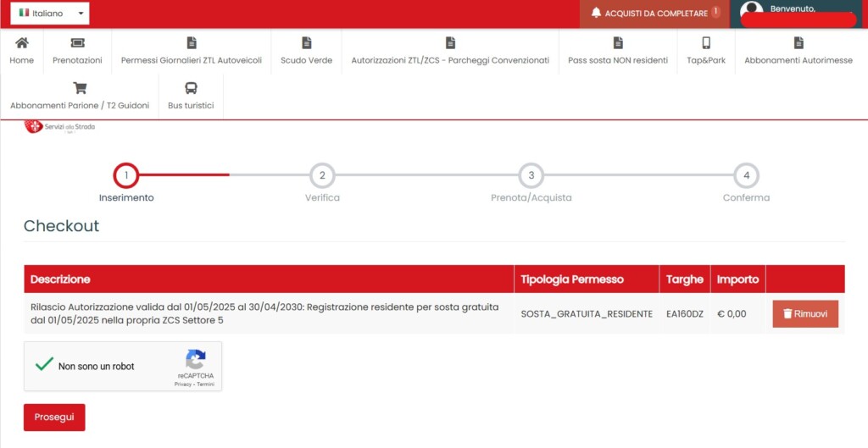Screen dimensions: 868x448
Task: Open reCAPTCHA Privacy link
Action: (182, 384)
